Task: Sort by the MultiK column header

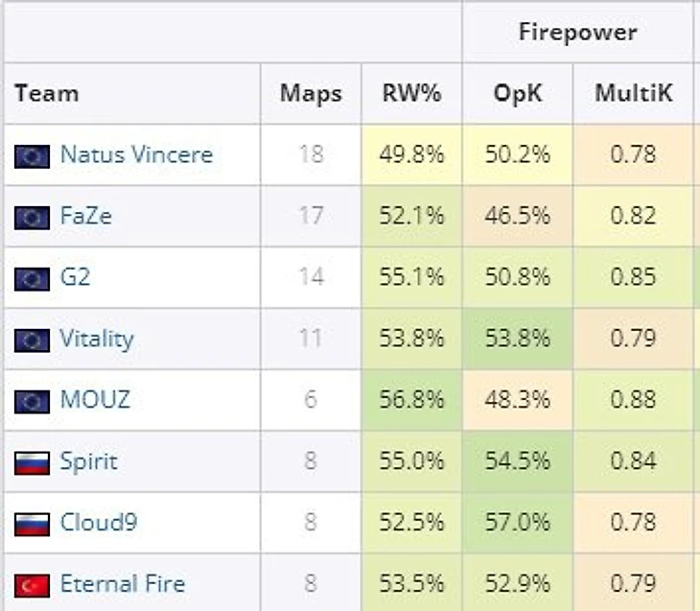Action: click(633, 93)
